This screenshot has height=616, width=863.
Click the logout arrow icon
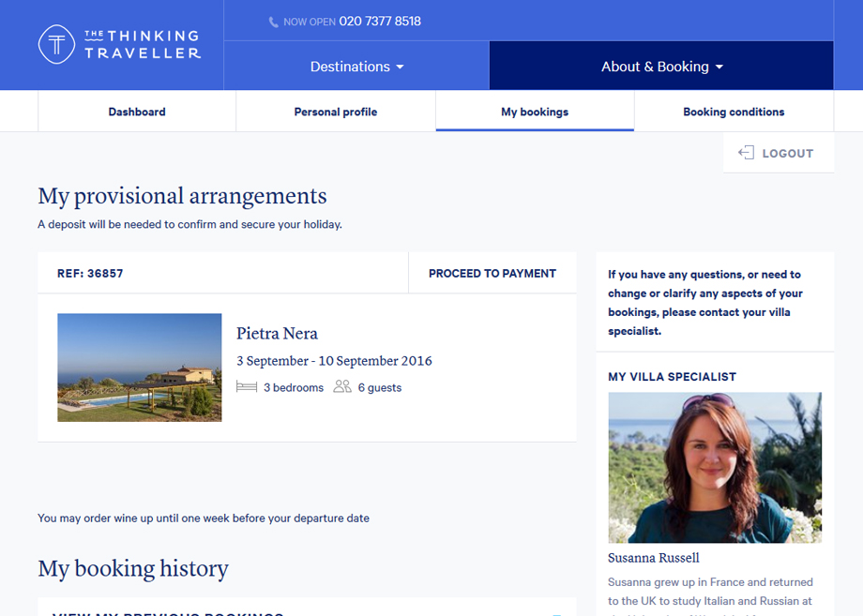746,152
